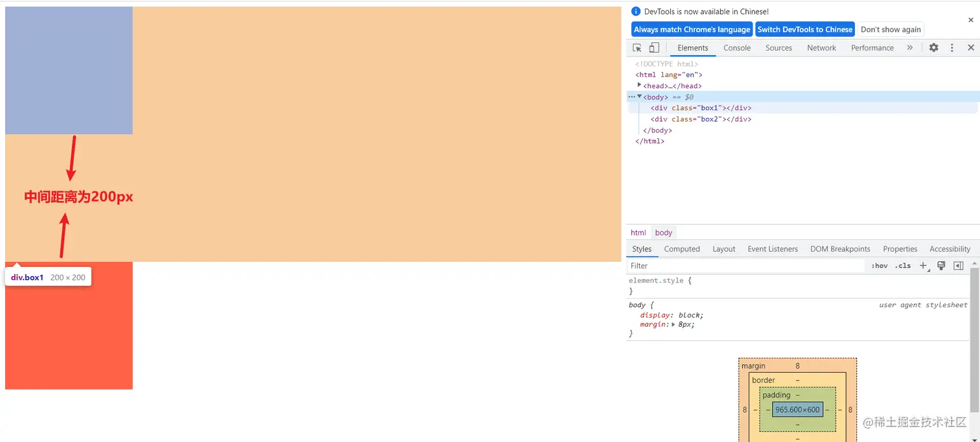
Task: Switch to the Console tab
Action: [737, 48]
